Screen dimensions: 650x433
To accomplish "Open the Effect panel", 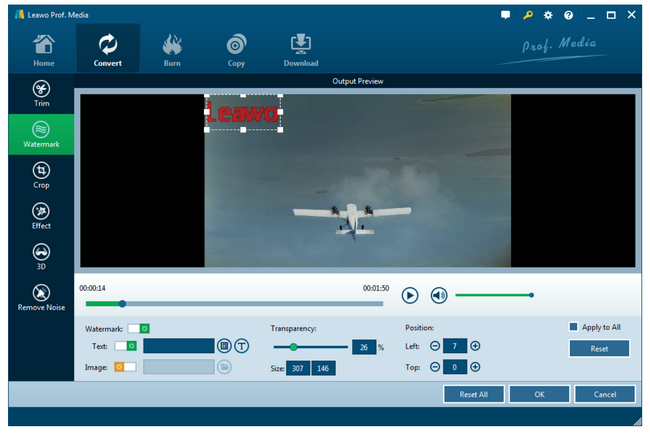I will click(x=41, y=216).
